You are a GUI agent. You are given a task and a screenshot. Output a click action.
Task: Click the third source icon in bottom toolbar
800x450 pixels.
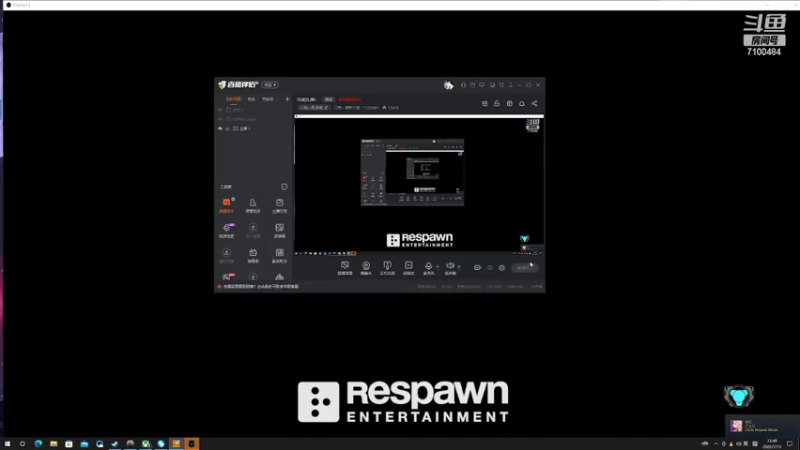point(387,267)
